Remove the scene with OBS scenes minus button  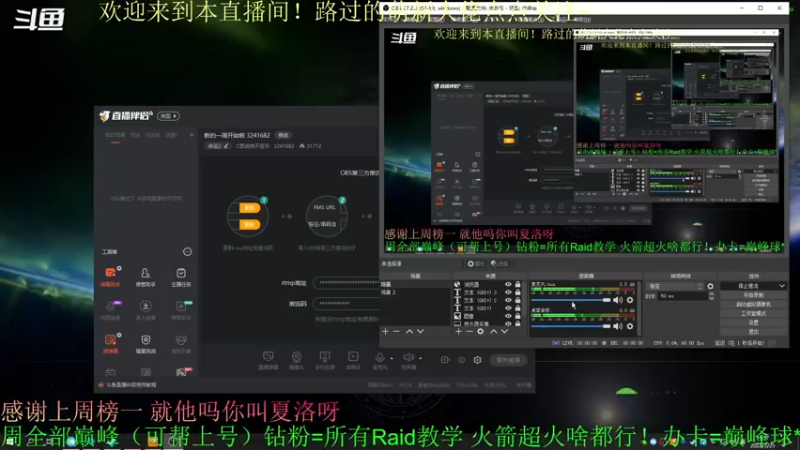pos(396,332)
